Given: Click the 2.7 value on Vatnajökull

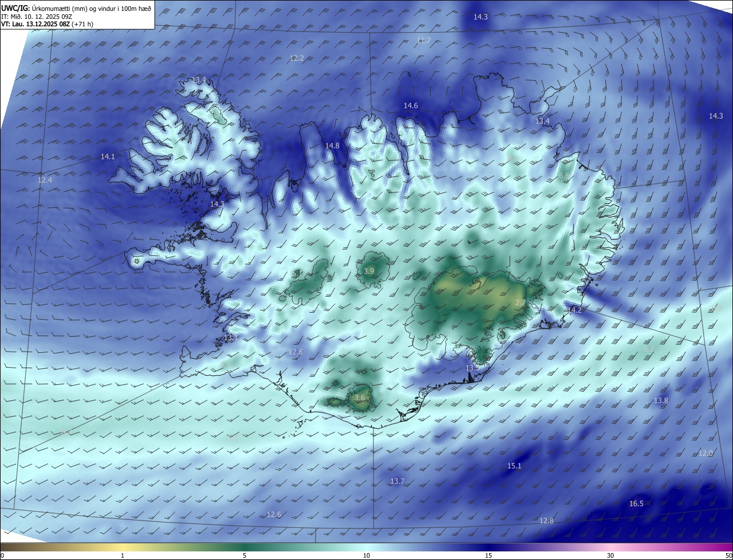Looking at the screenshot, I should pyautogui.click(x=520, y=302).
